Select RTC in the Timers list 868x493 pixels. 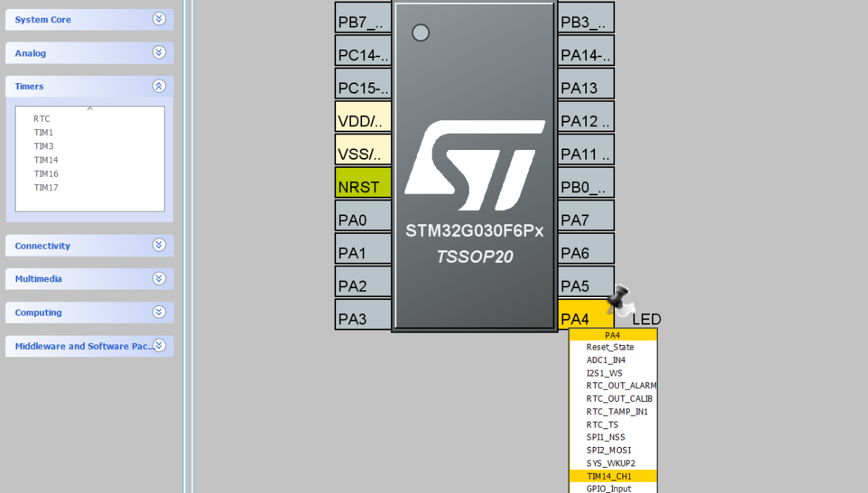42,119
